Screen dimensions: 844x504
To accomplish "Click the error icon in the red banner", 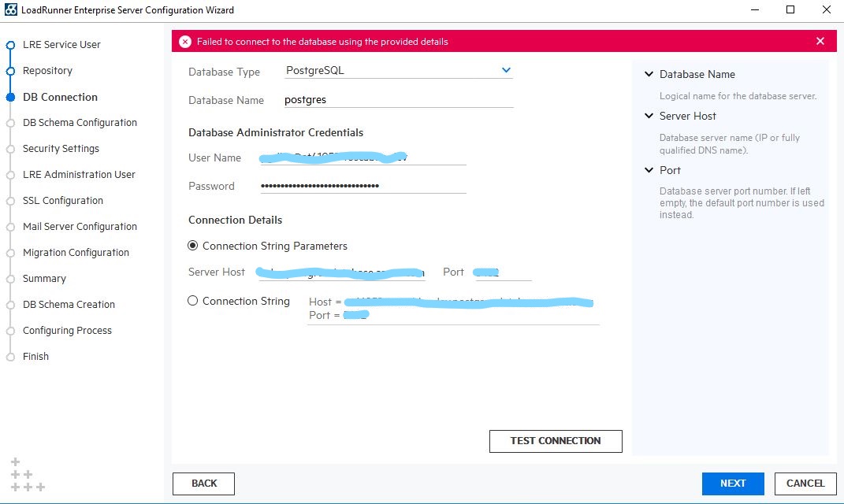I will point(184,42).
